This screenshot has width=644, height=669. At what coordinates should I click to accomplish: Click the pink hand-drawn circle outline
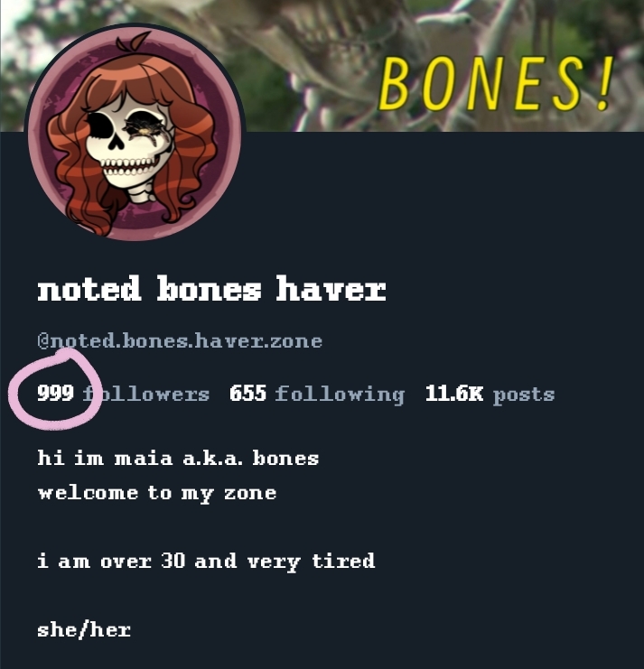(55, 389)
